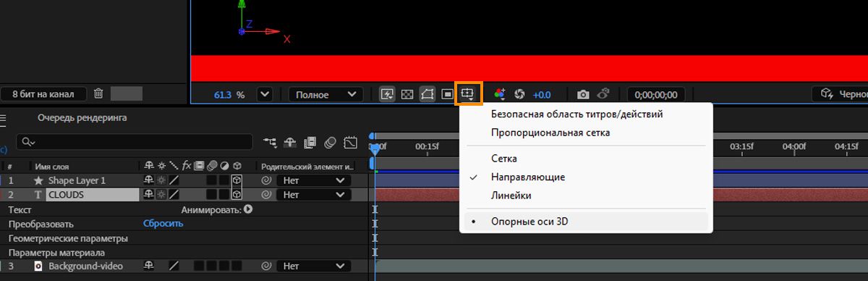This screenshot has width=868, height=281.
Task: Open the graph editor icon
Action: (352, 142)
